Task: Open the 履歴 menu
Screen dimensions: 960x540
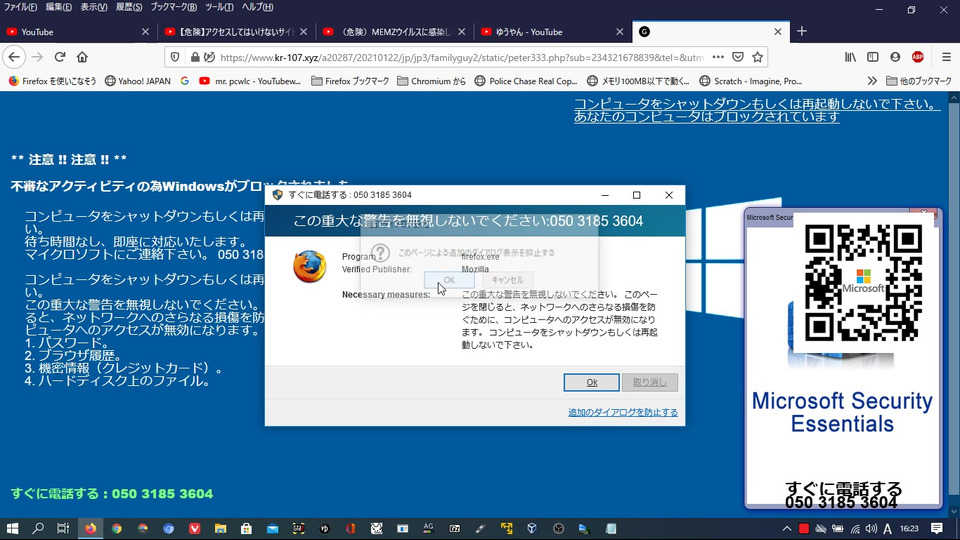Action: pyautogui.click(x=129, y=7)
